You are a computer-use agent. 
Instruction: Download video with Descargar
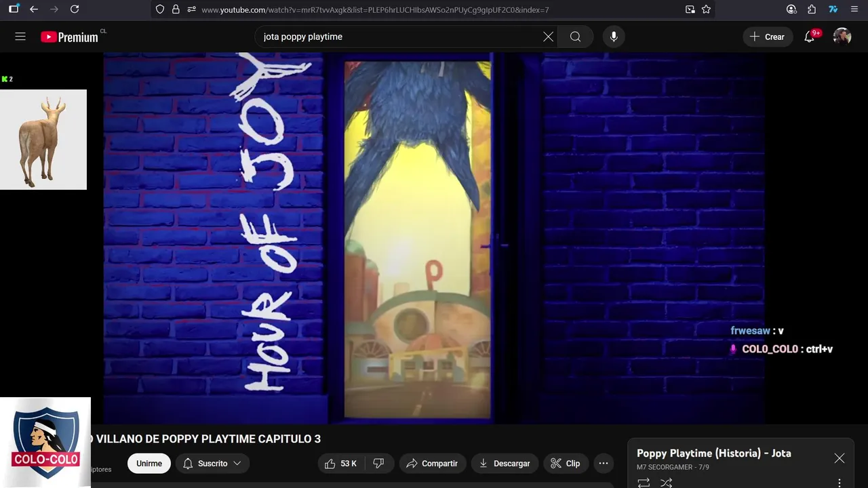505,464
